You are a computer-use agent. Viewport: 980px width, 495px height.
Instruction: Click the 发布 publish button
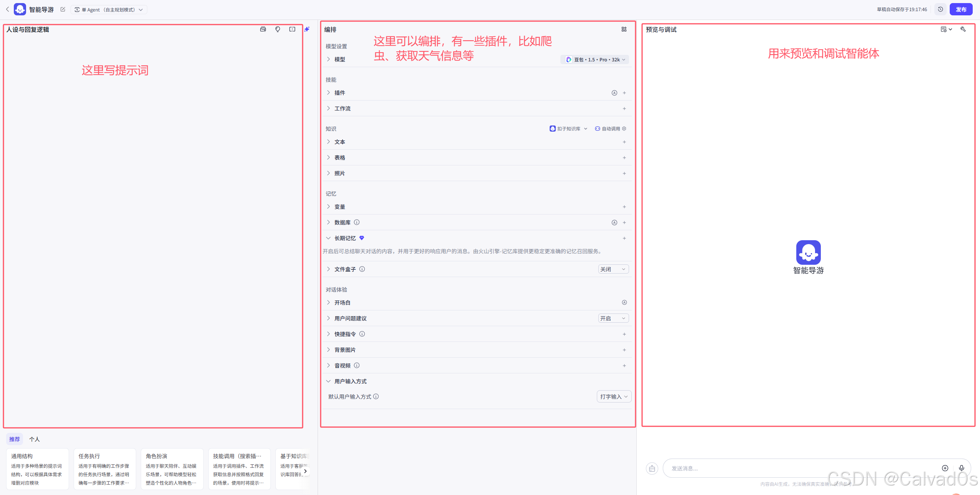point(961,9)
